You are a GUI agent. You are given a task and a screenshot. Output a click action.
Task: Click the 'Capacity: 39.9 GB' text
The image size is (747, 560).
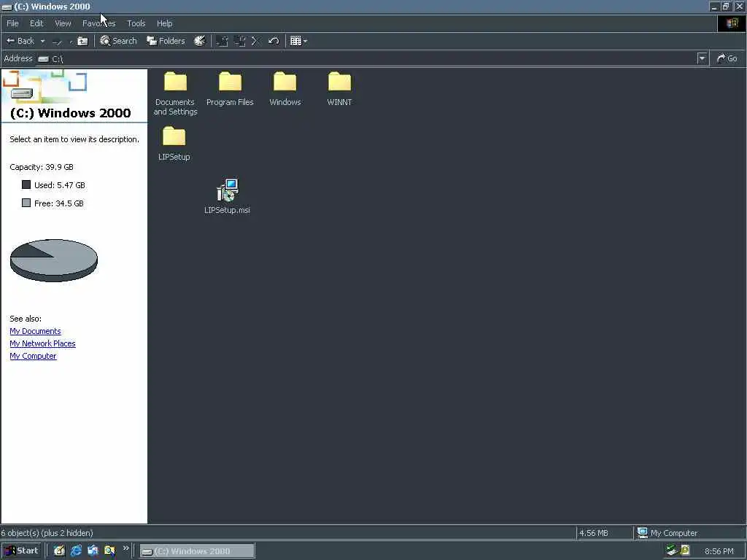(42, 167)
